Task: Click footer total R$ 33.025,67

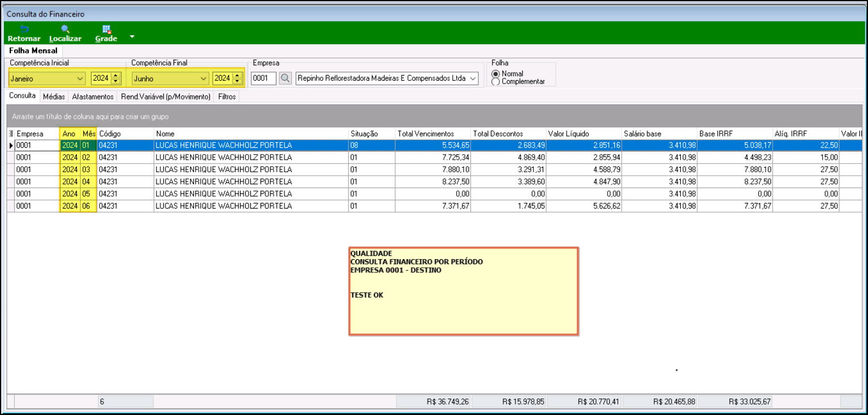Action: (735, 401)
